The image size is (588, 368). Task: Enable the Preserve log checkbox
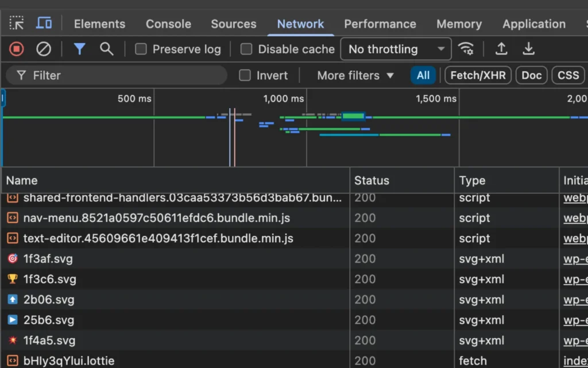(141, 49)
